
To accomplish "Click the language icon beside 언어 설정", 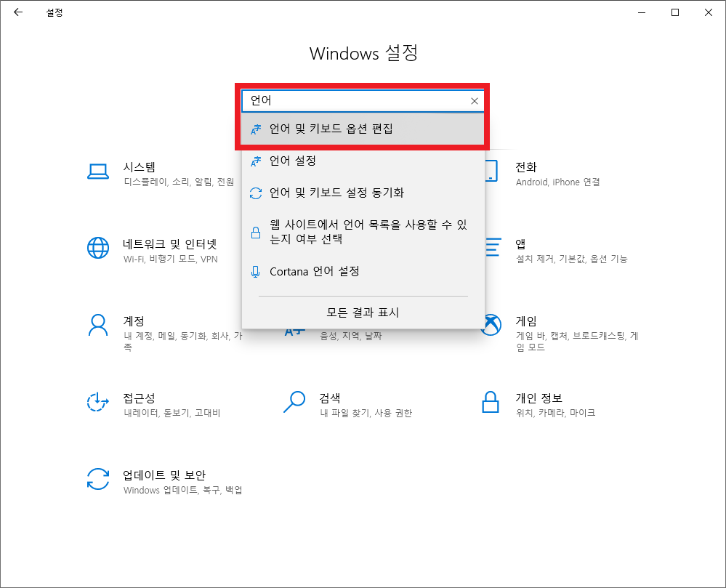I will point(256,161).
